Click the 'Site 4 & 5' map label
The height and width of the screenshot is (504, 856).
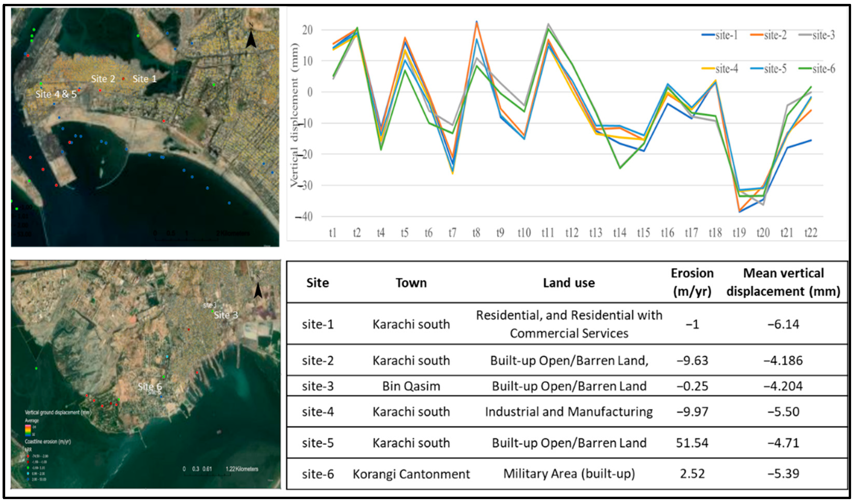56,94
